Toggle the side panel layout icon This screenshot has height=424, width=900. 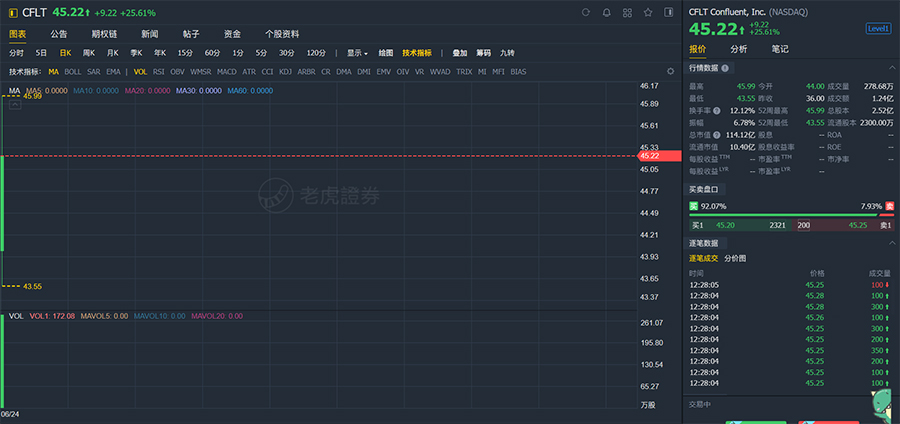[669, 13]
